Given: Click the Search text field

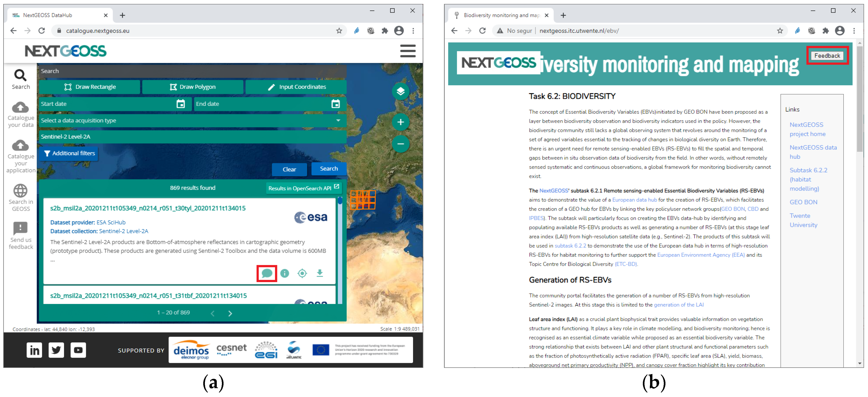Looking at the screenshot, I should (192, 71).
